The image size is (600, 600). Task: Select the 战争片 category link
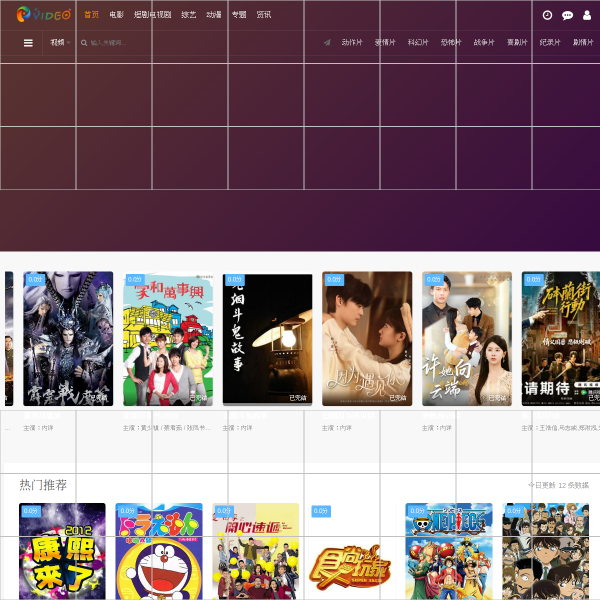coord(484,42)
